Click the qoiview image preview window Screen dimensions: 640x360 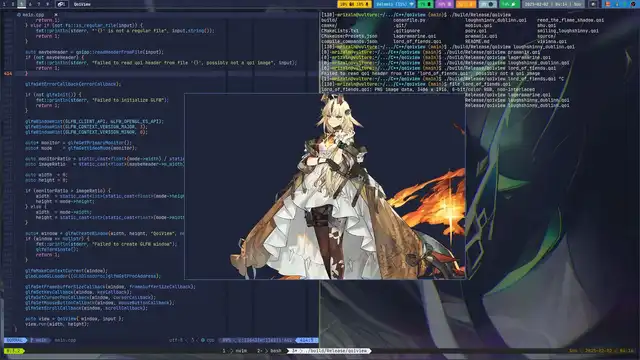coord(325,187)
